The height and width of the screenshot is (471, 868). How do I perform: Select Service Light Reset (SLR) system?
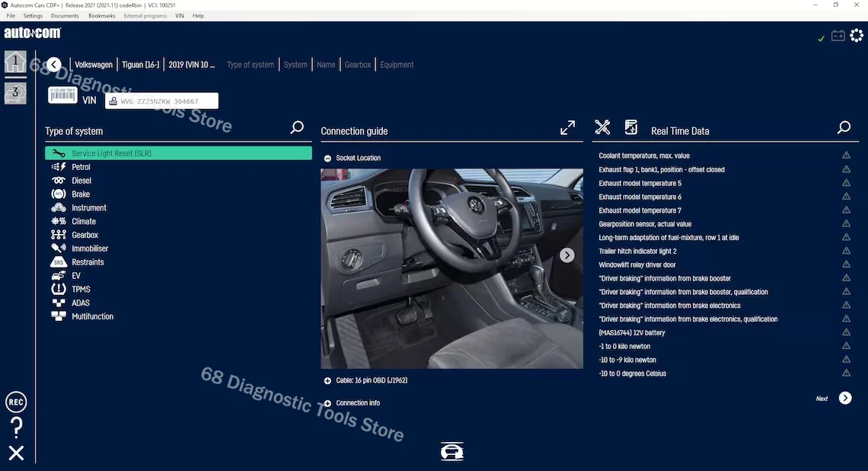click(178, 153)
